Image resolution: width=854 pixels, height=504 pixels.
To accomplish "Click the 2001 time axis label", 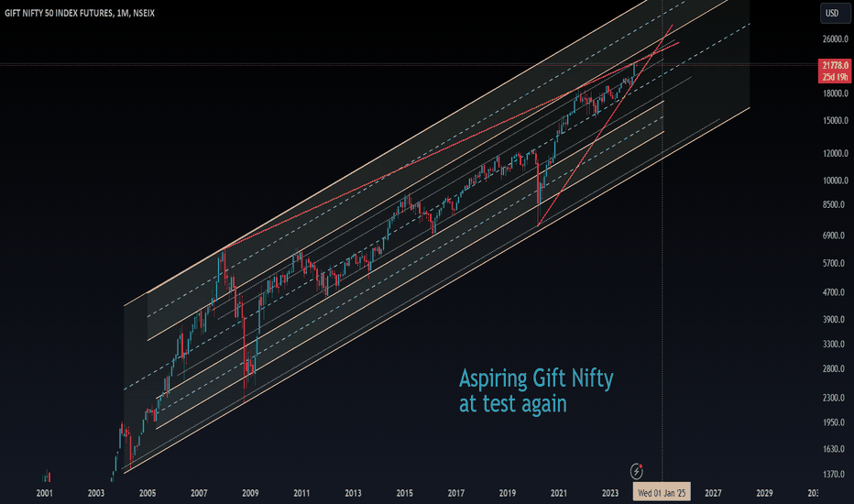I will [x=45, y=493].
